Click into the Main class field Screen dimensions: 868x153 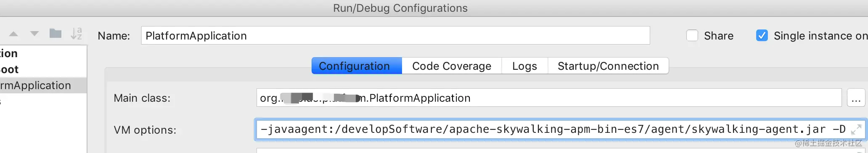549,98
